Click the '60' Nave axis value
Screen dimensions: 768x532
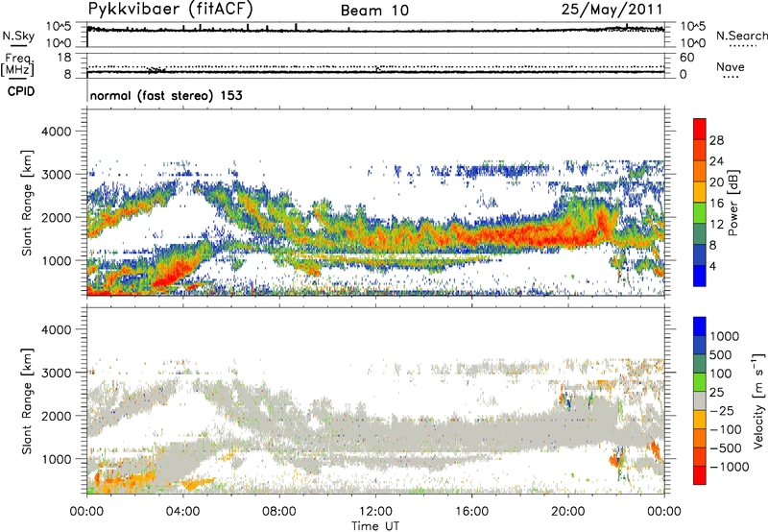click(686, 58)
